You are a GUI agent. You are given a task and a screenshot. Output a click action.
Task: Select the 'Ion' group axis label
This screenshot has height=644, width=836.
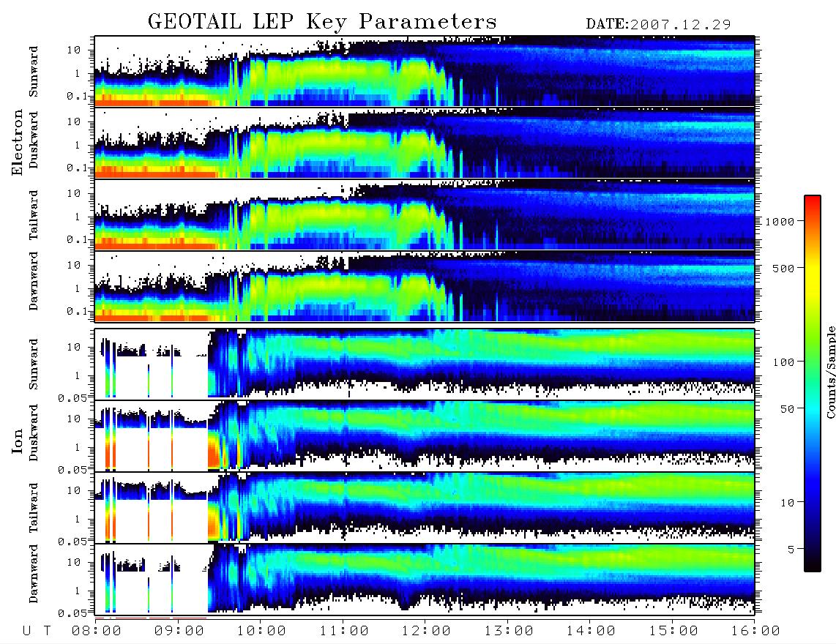pyautogui.click(x=18, y=441)
